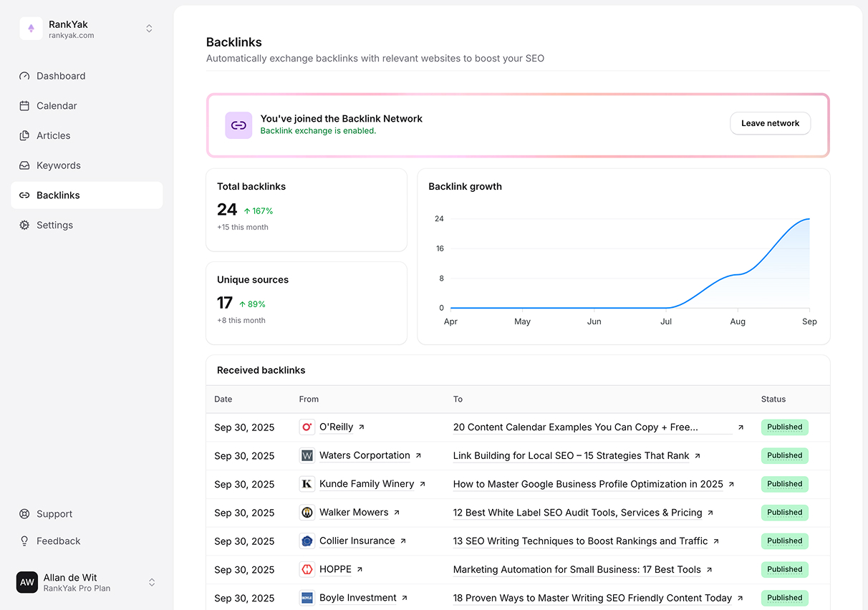This screenshot has width=868, height=610.
Task: Open the Collier Insurance source link
Action: pyautogui.click(x=357, y=541)
